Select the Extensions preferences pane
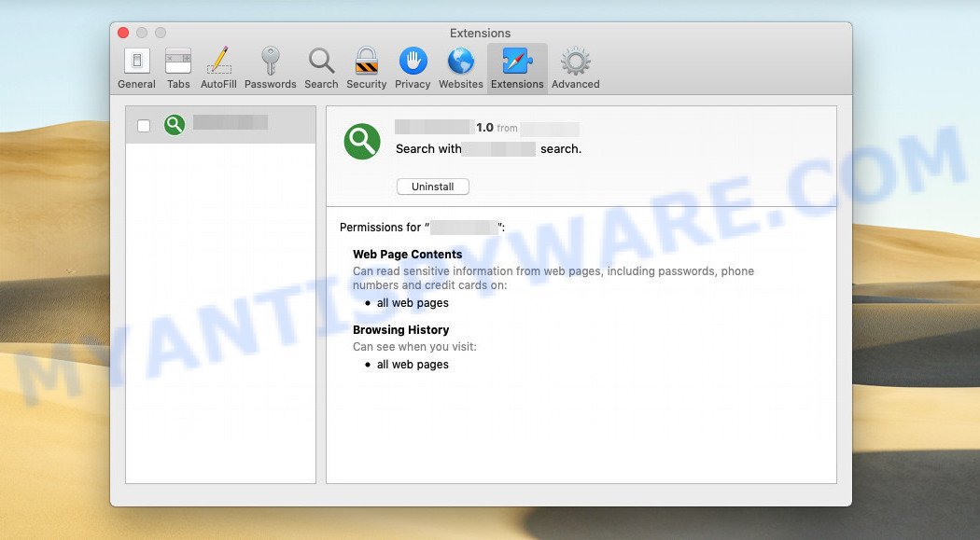This screenshot has width=980, height=540. 517,68
